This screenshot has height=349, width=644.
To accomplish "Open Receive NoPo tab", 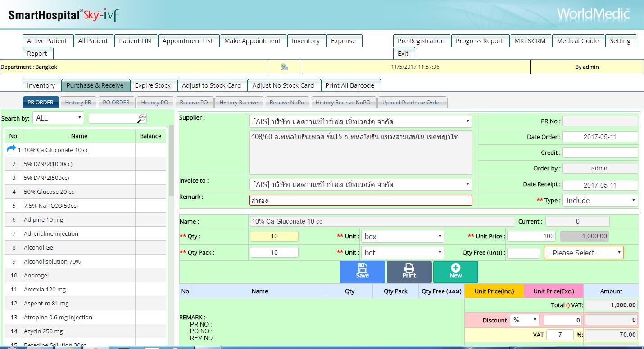I will [x=287, y=102].
